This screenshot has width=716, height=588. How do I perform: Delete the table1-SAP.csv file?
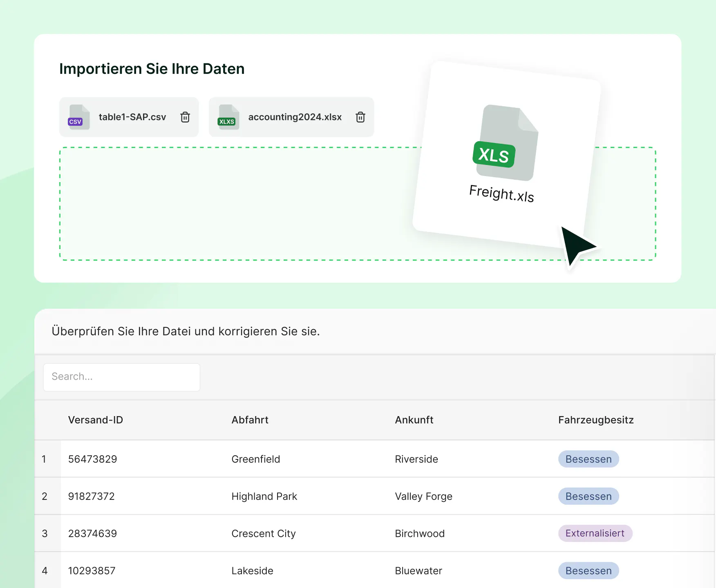click(185, 117)
